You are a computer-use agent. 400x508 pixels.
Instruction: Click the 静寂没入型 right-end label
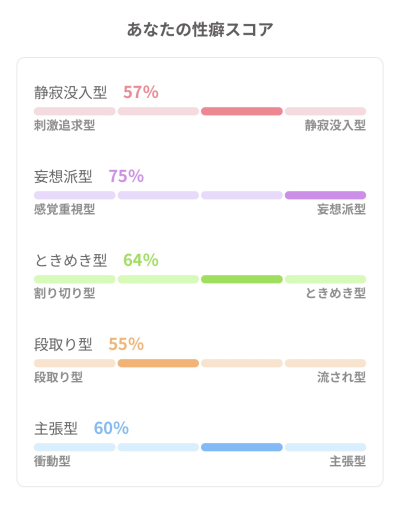click(335, 125)
